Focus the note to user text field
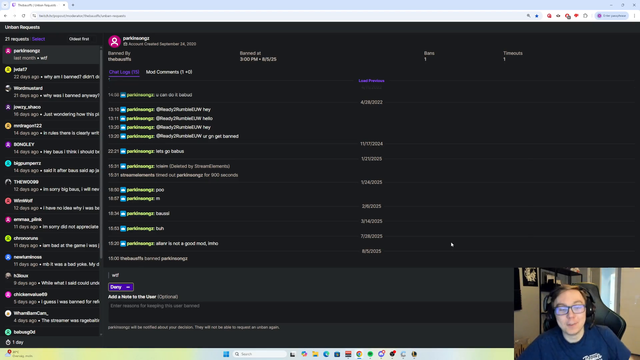The image size is (640, 360). pos(310,312)
